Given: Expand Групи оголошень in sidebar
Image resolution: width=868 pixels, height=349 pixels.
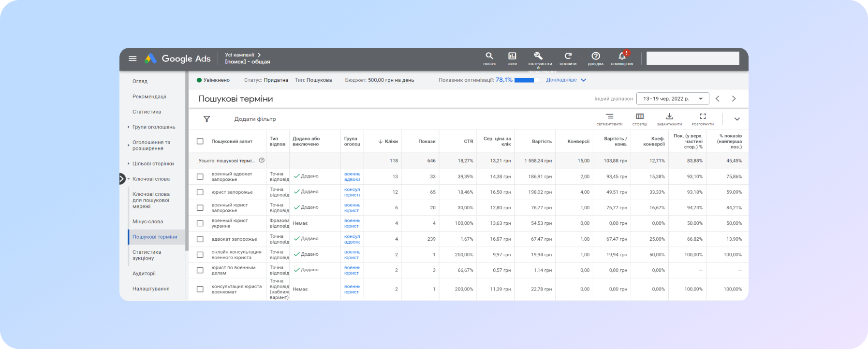Looking at the screenshot, I should coord(128,127).
